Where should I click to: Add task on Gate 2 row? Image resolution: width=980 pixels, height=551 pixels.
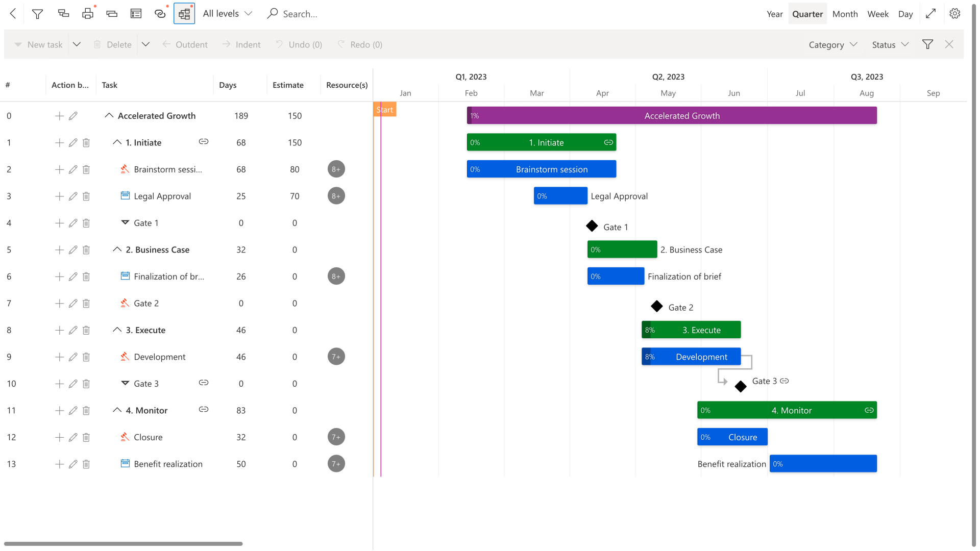point(59,304)
